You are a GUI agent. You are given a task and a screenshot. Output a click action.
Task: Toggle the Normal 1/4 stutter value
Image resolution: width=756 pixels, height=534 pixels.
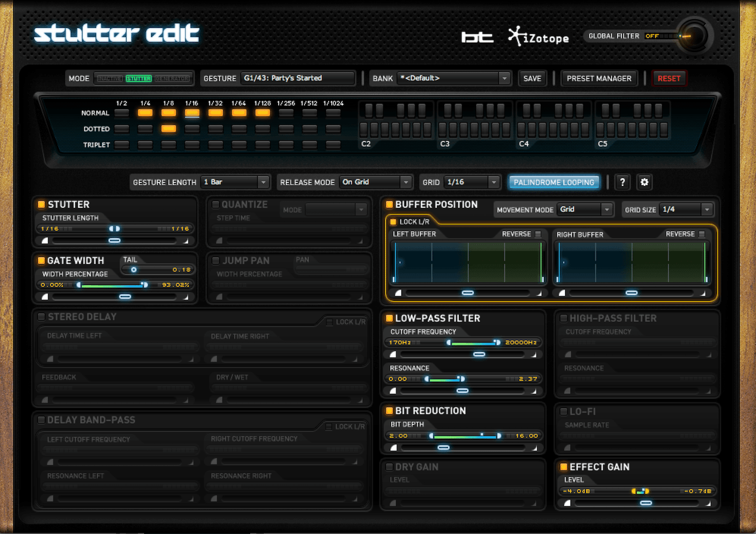point(145,113)
